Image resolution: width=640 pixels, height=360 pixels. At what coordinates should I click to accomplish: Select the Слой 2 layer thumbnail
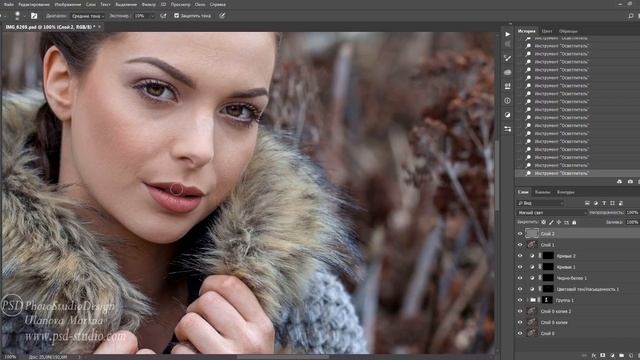point(532,233)
